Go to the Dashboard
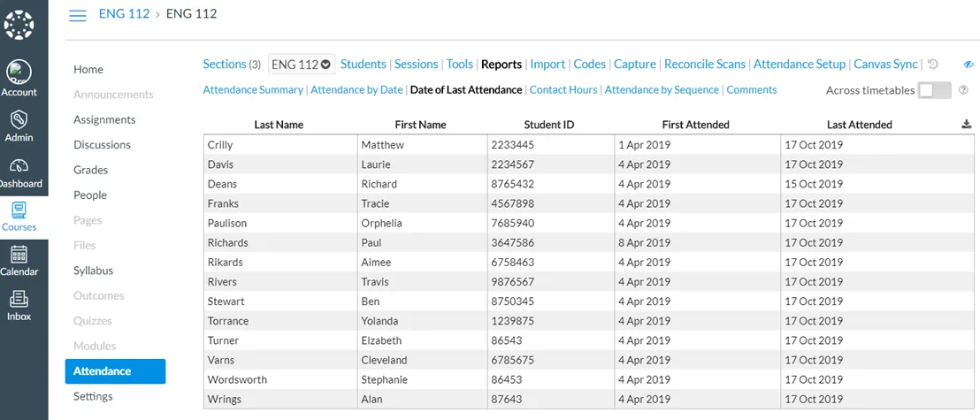Screen dimensions: 980x420 tap(19, 174)
